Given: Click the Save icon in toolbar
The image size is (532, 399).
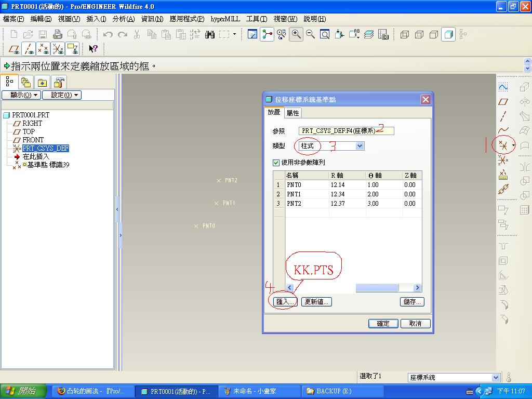Looking at the screenshot, I should (43, 34).
